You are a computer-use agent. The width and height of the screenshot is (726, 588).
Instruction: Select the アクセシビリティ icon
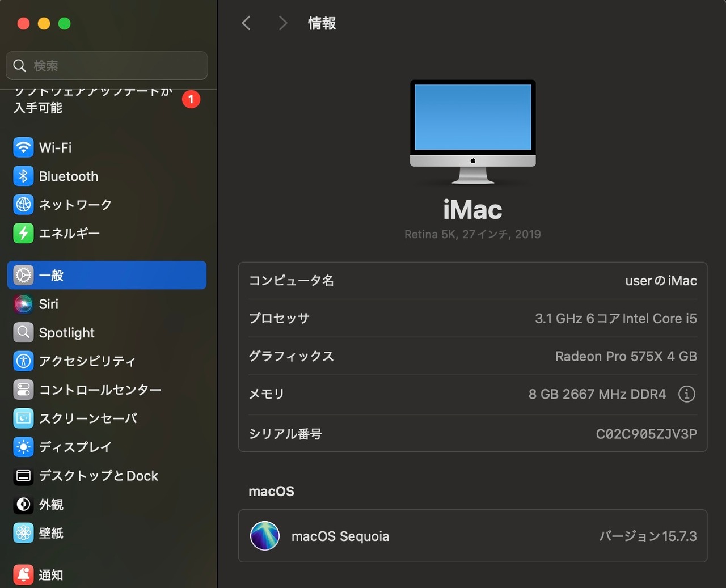click(x=23, y=361)
